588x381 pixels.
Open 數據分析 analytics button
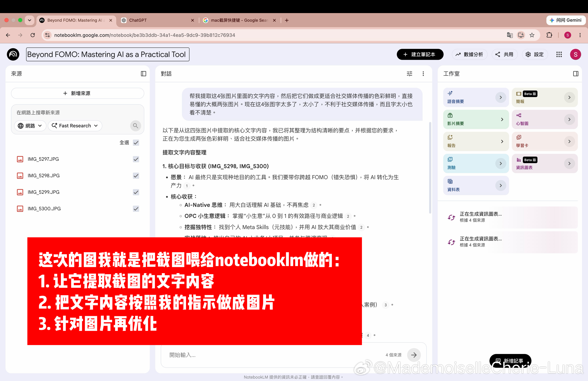click(469, 54)
